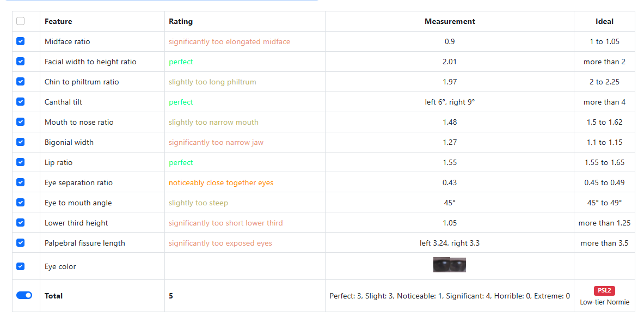The image size is (644, 317).
Task: Deselect the Bigonial width row checkbox
Action: [20, 142]
